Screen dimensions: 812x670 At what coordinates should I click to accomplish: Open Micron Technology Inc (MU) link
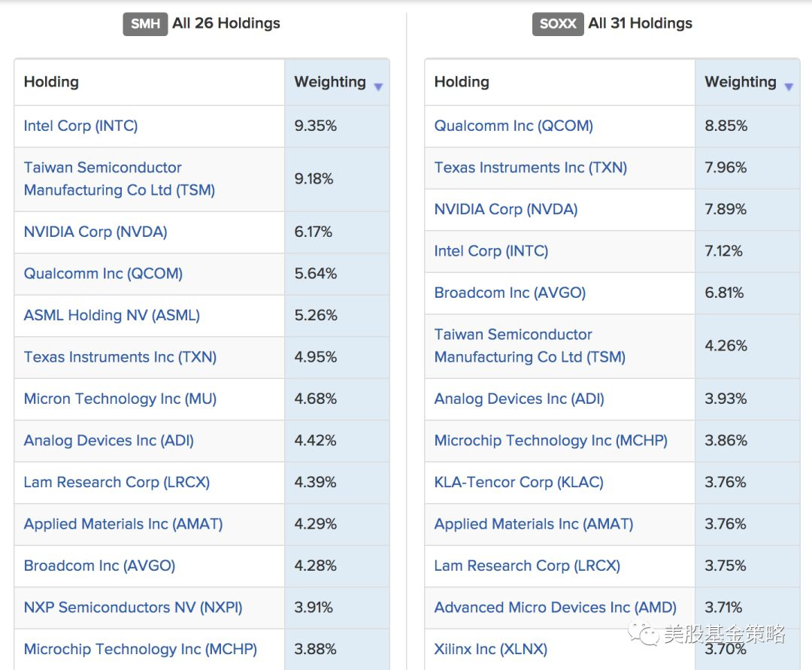pyautogui.click(x=120, y=399)
